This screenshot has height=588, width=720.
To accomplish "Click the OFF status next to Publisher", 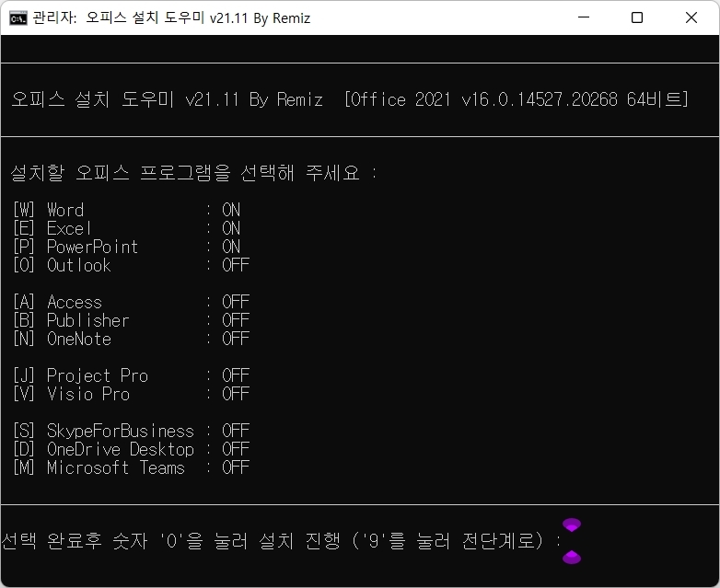I will tap(236, 320).
